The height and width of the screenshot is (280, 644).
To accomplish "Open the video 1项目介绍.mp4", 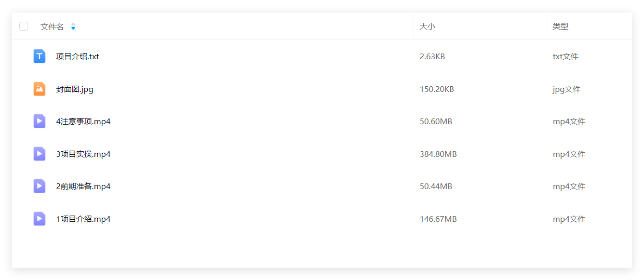I will click(x=83, y=219).
